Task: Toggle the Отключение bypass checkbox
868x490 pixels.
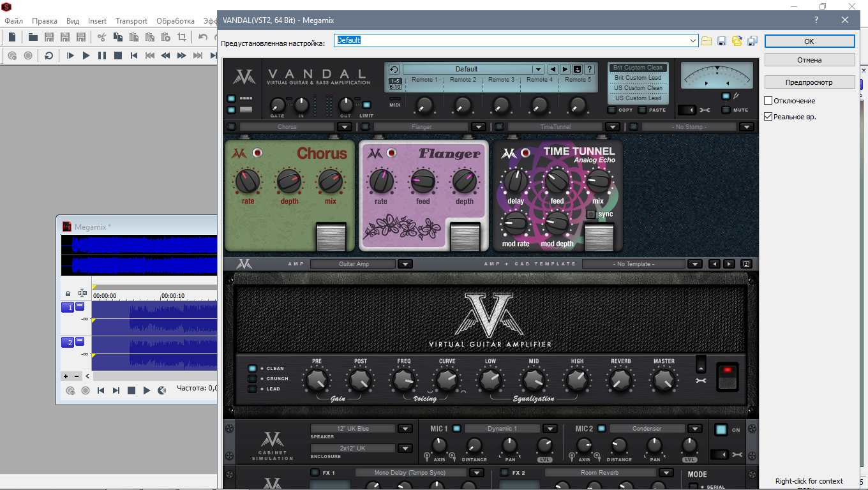Action: click(768, 101)
